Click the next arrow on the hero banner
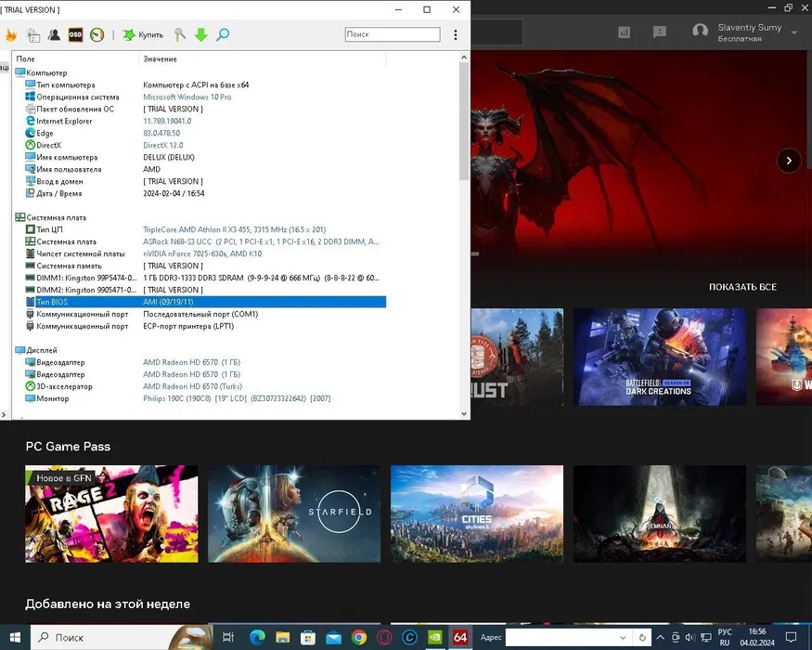 pos(788,161)
